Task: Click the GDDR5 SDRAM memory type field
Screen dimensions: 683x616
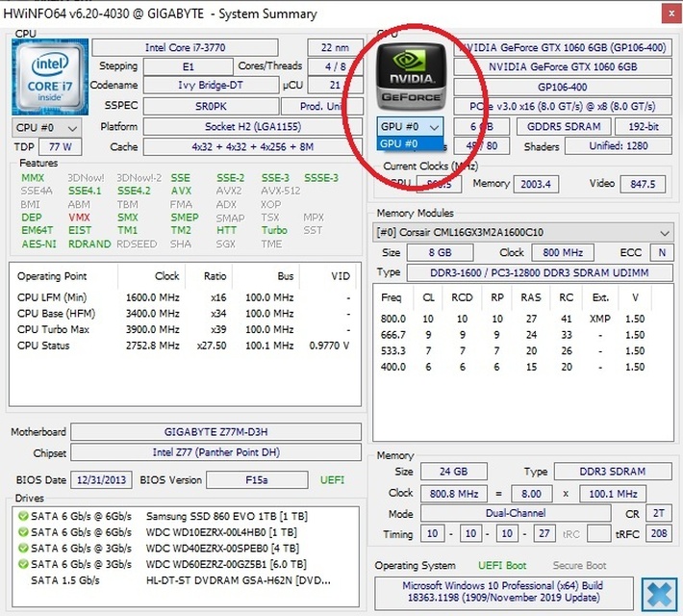Action: (x=564, y=126)
